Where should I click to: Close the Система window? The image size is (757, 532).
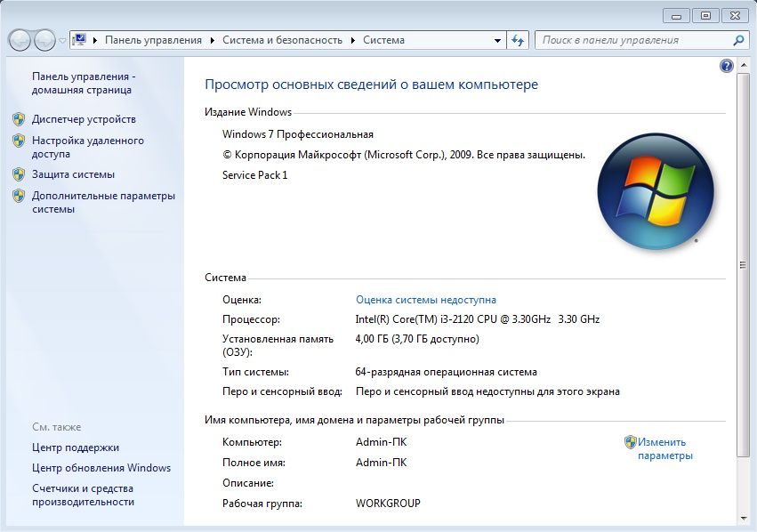735,16
